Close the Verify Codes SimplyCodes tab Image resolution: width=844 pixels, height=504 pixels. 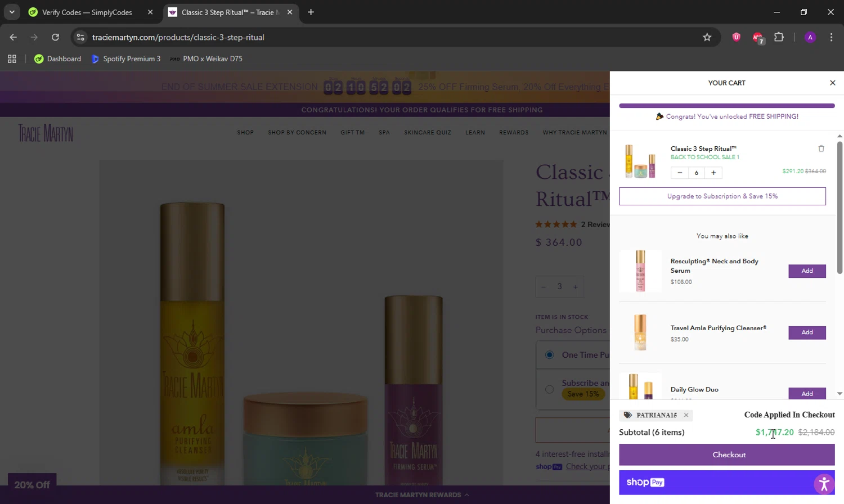[x=150, y=12]
